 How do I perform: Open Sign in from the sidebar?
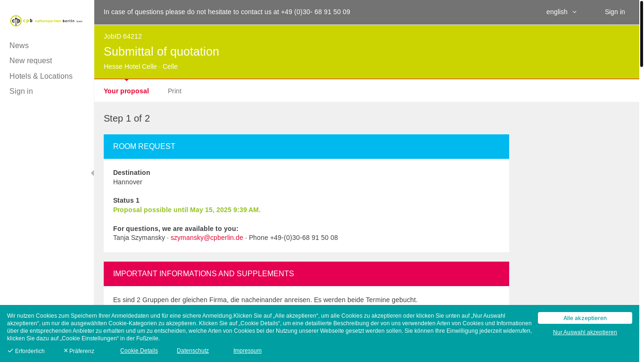click(21, 91)
